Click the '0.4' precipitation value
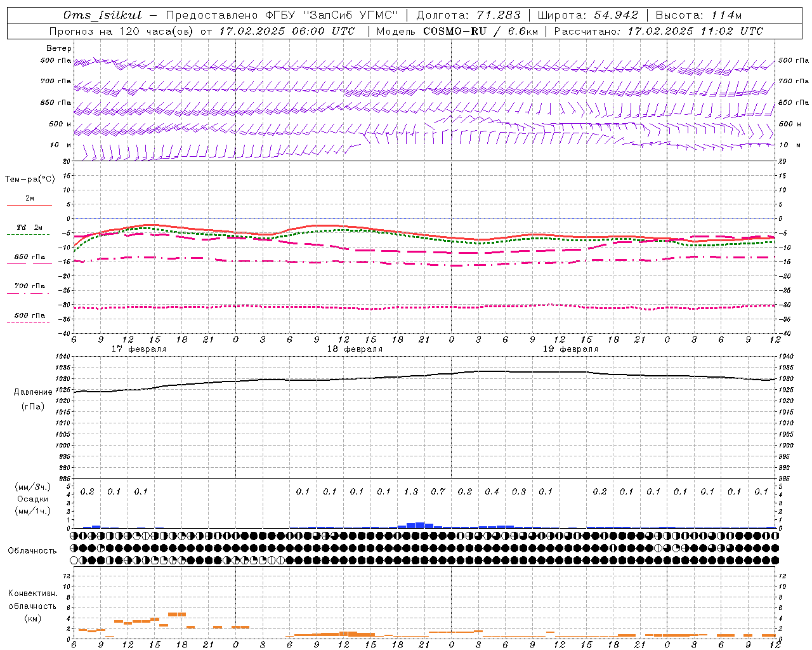The image size is (812, 650). [x=492, y=491]
